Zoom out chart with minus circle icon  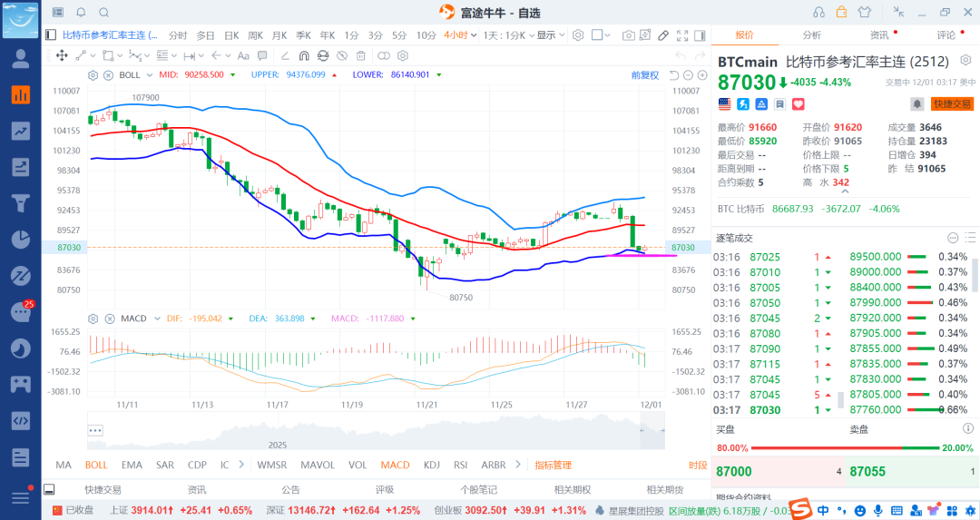[688, 75]
